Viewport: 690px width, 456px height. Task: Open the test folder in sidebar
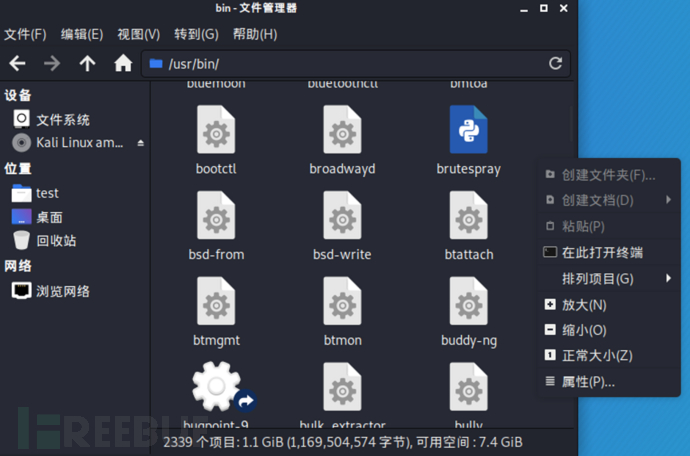35,193
